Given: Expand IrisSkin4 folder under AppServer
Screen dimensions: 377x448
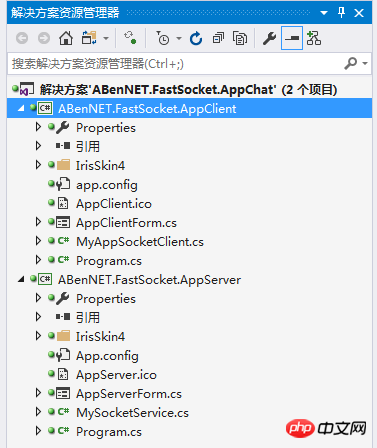Looking at the screenshot, I should pyautogui.click(x=38, y=336).
